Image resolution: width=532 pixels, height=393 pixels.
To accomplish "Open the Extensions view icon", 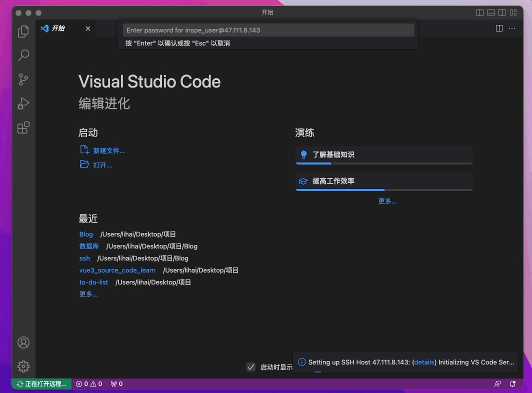I will tap(23, 127).
